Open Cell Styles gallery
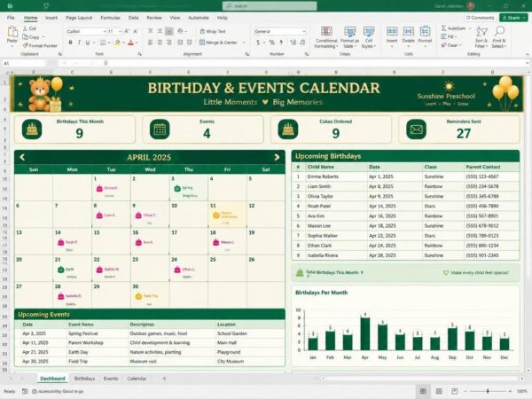 click(x=369, y=37)
